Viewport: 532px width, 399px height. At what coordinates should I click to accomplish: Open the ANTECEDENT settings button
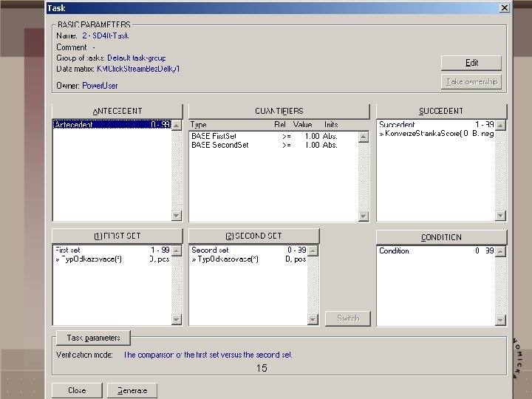pos(117,112)
